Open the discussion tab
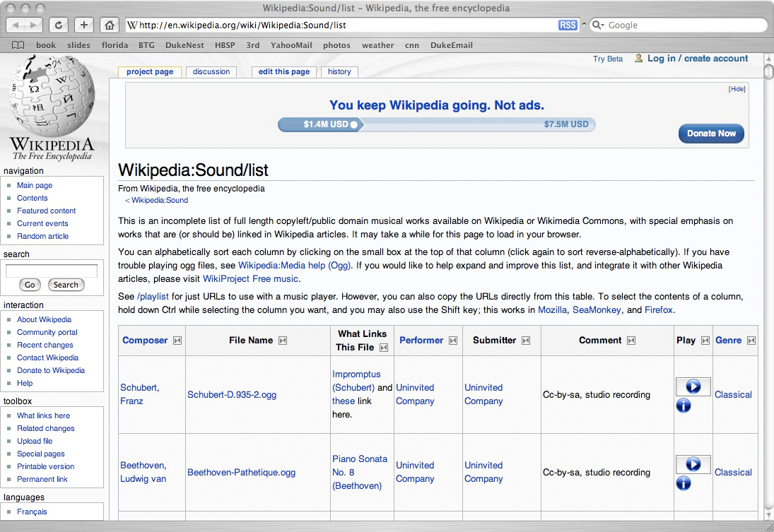Viewport: 774px width, 532px height. (x=211, y=71)
